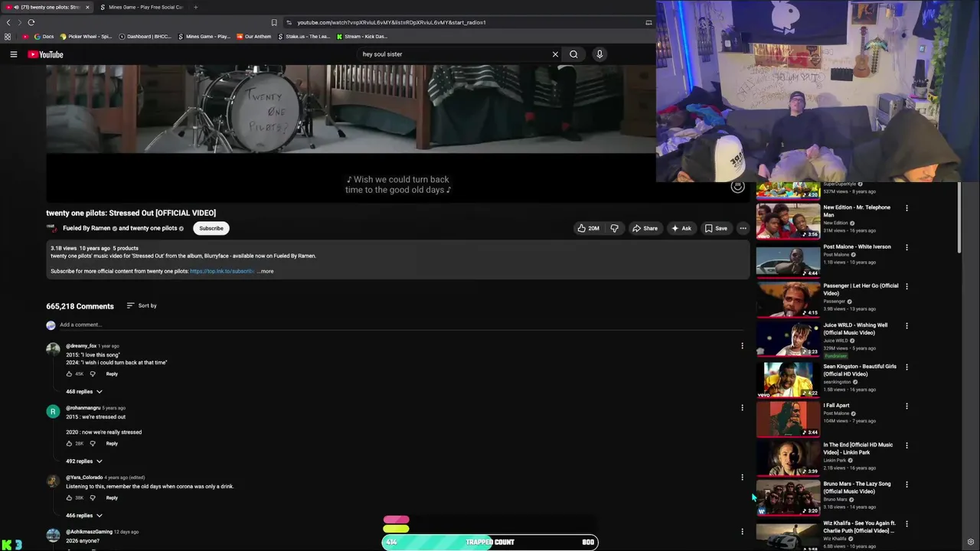Play Wiz Khalifa See You Again thumbnail
This screenshot has width=980, height=551.
788,536
